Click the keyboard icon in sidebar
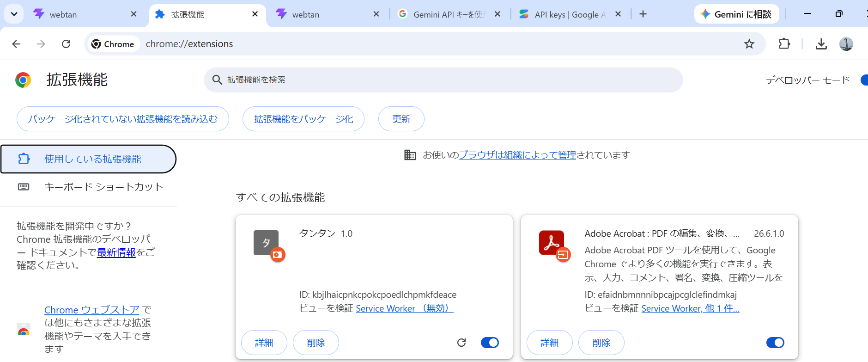The height and width of the screenshot is (362, 868). (x=24, y=187)
